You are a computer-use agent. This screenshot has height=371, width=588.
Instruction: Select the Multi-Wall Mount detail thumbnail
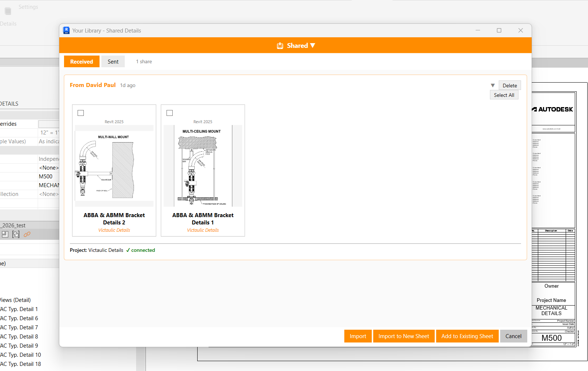(x=114, y=166)
